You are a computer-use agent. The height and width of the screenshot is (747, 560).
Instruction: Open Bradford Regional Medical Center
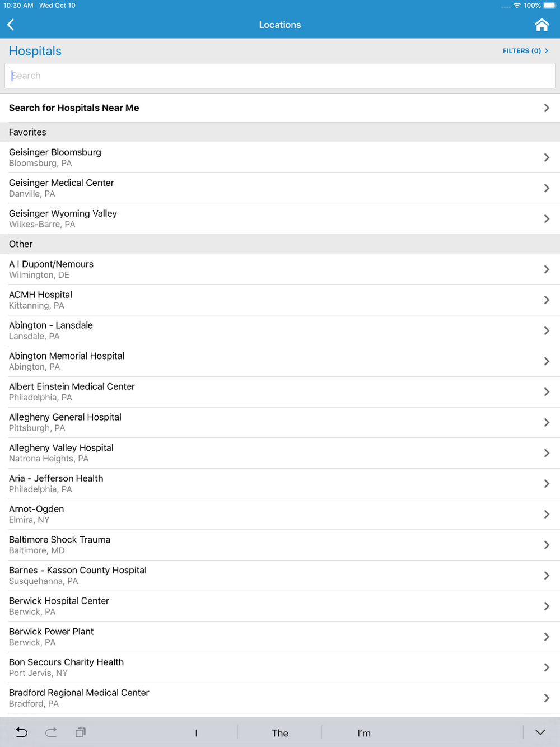(x=280, y=698)
